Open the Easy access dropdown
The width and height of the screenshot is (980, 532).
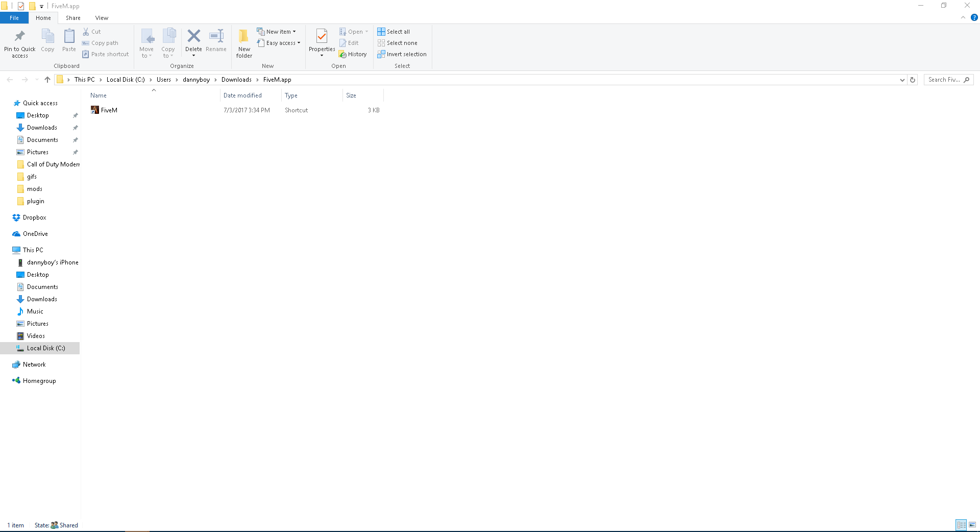(x=279, y=43)
